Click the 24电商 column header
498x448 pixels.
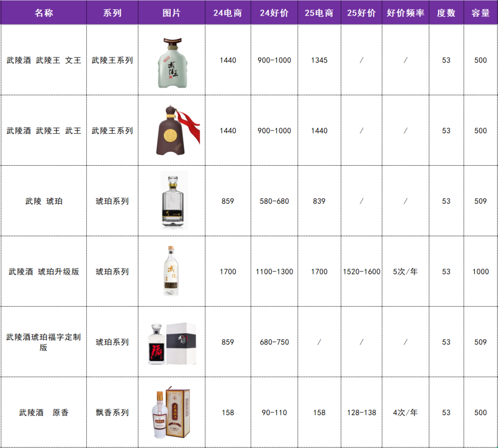pos(228,13)
